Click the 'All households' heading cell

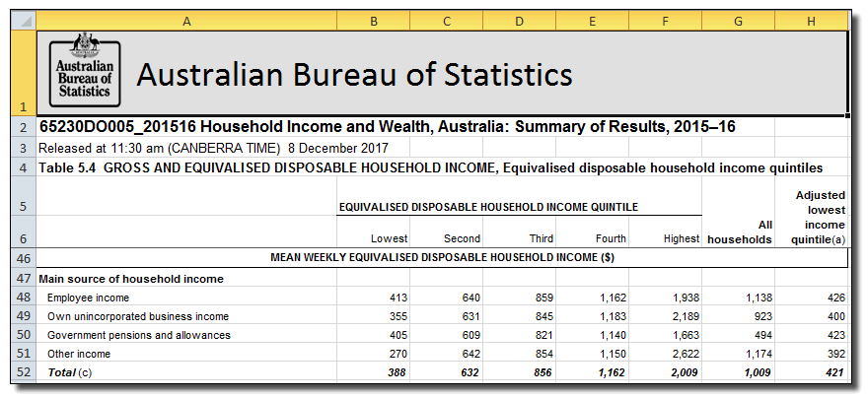[x=739, y=232]
